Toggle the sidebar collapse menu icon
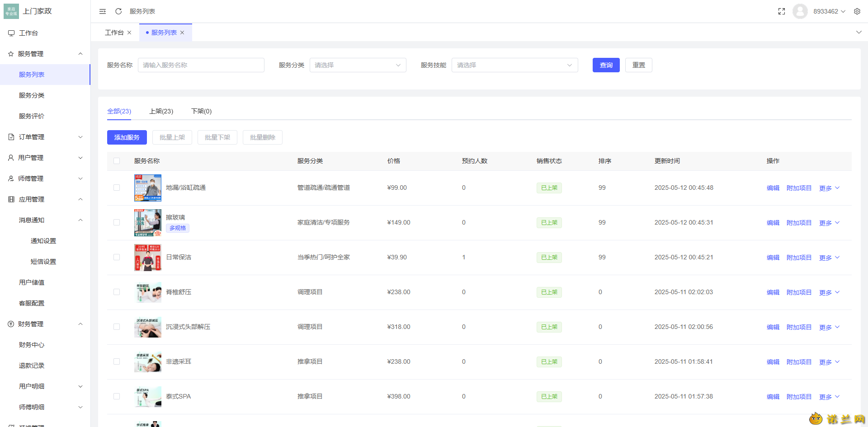The height and width of the screenshot is (427, 868). 103,11
